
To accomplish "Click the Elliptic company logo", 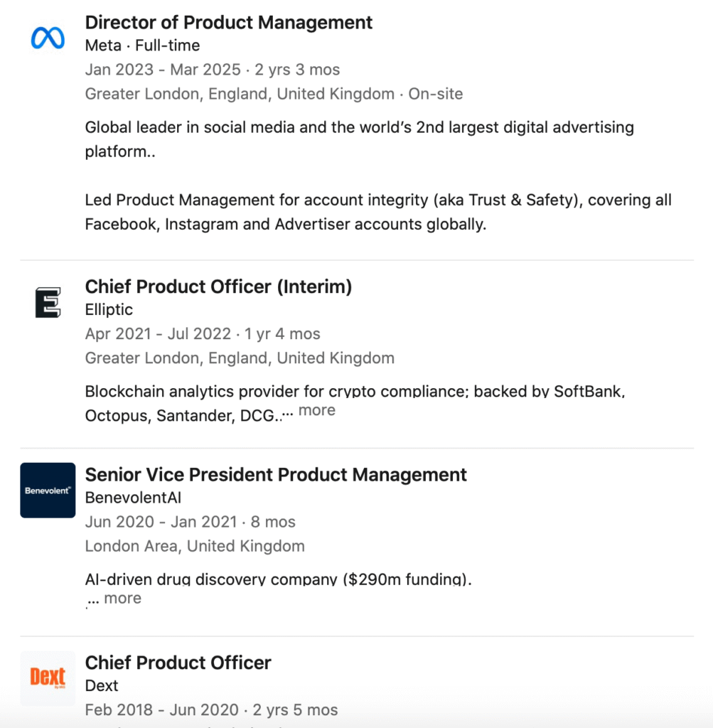I will coord(48,302).
